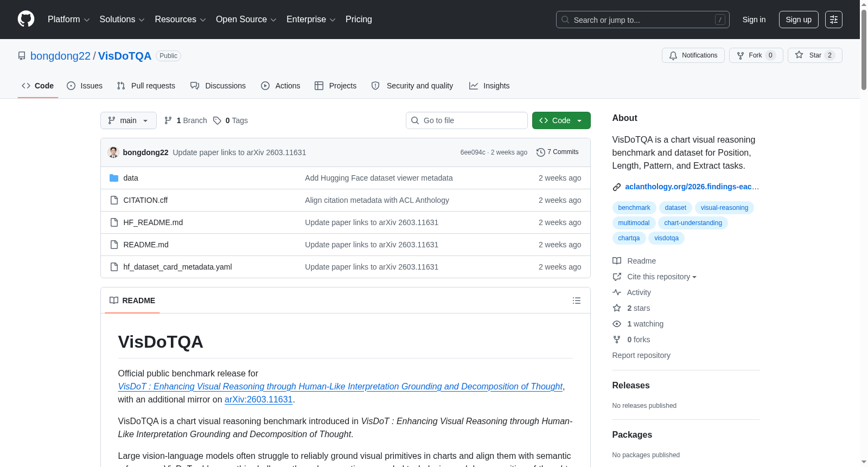
Task: Click the Sign up button
Action: coord(799,20)
